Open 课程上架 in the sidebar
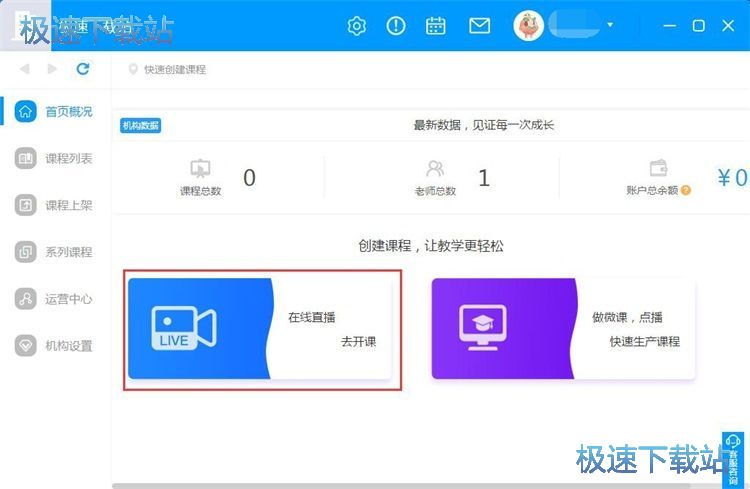The height and width of the screenshot is (489, 750). click(x=54, y=205)
